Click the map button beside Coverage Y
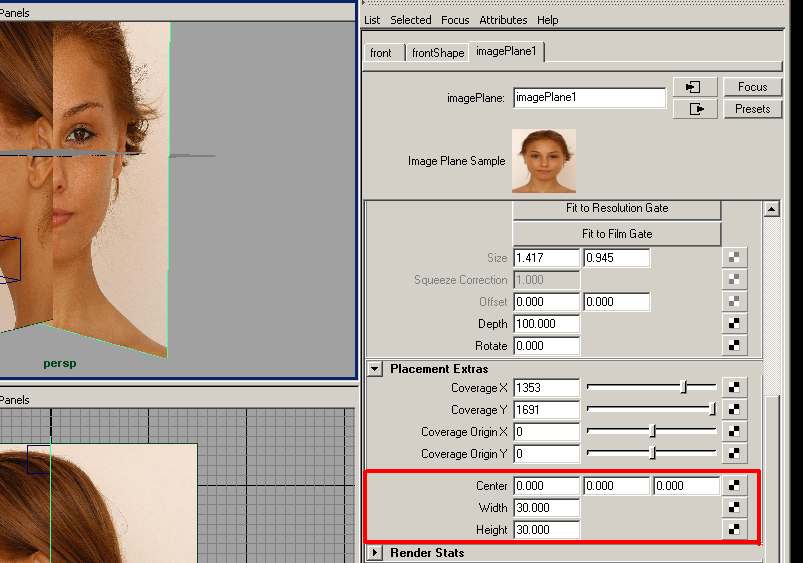 point(734,410)
